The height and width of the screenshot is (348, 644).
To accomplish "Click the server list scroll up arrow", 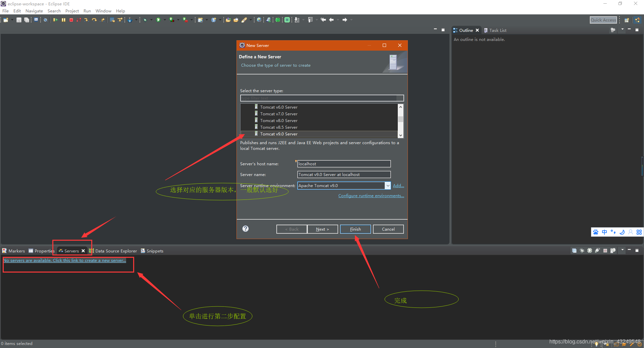I will click(x=400, y=107).
